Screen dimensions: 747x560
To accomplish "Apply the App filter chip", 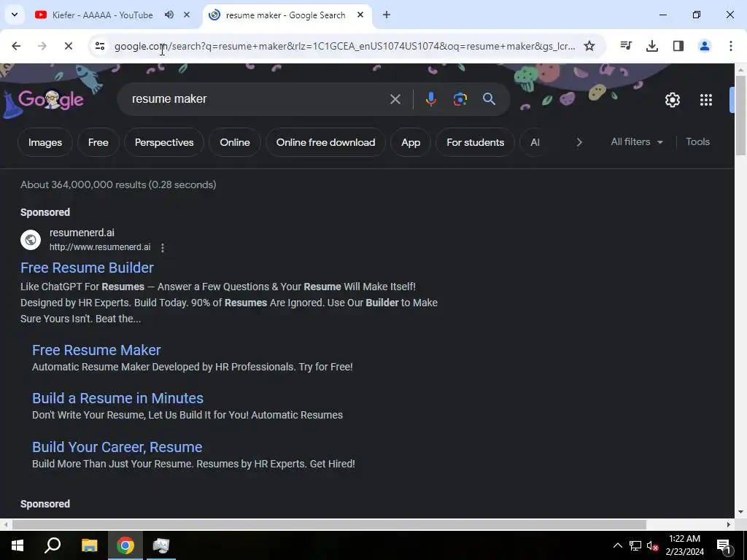I will 411,142.
